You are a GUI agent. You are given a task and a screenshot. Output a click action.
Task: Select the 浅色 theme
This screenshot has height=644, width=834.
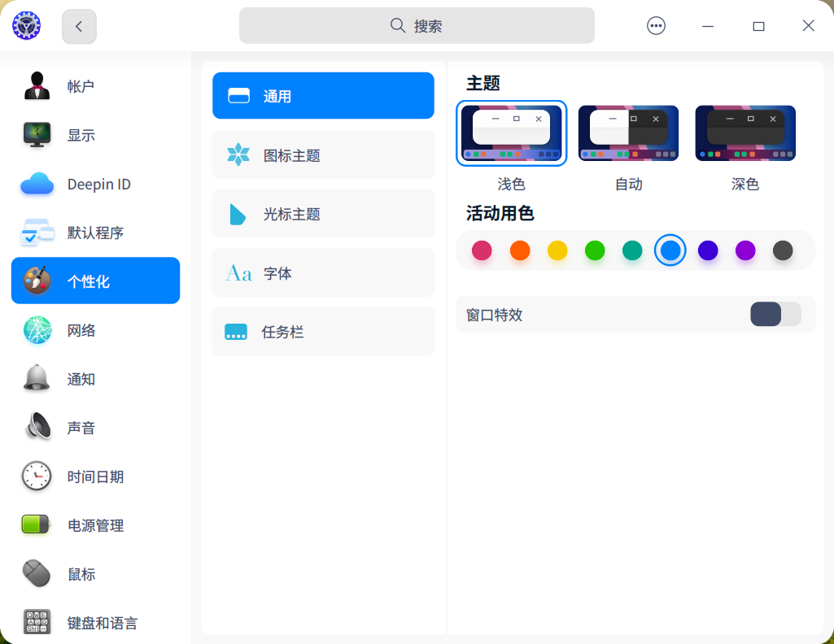coord(511,133)
